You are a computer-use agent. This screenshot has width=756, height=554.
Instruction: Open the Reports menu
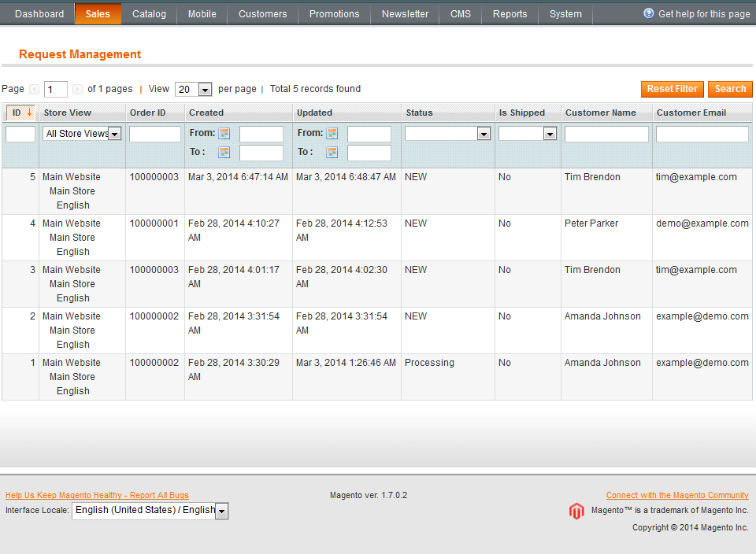[510, 14]
